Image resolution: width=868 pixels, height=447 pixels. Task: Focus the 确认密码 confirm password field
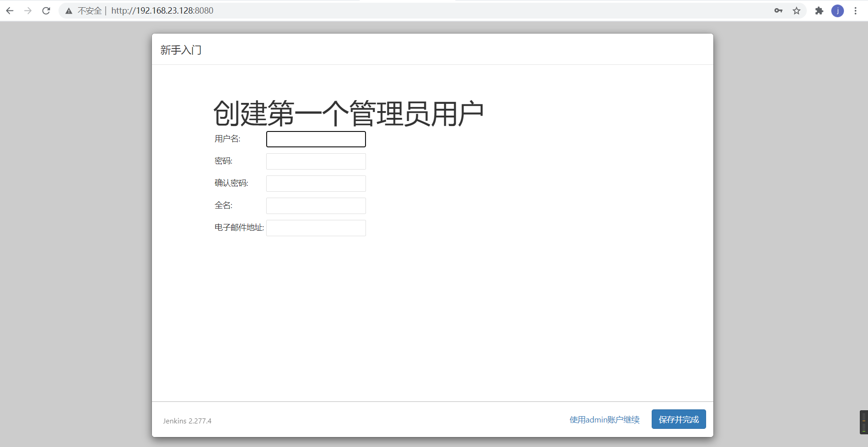click(316, 184)
